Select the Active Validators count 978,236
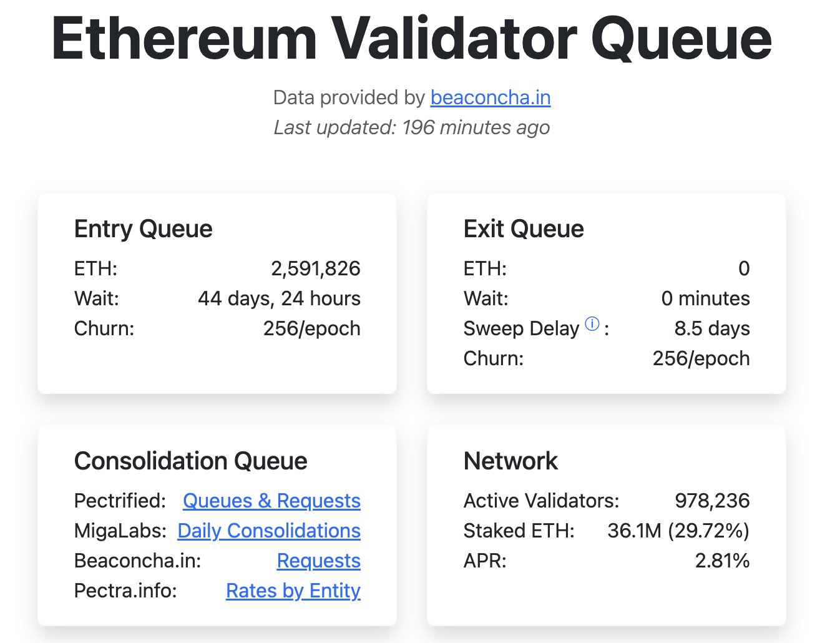The image size is (840, 643). click(x=712, y=501)
